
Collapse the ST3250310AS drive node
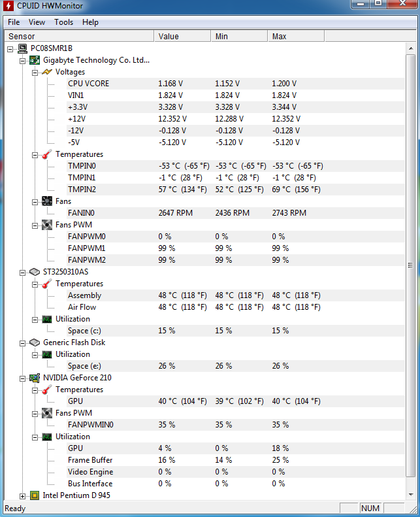pyautogui.click(x=22, y=273)
